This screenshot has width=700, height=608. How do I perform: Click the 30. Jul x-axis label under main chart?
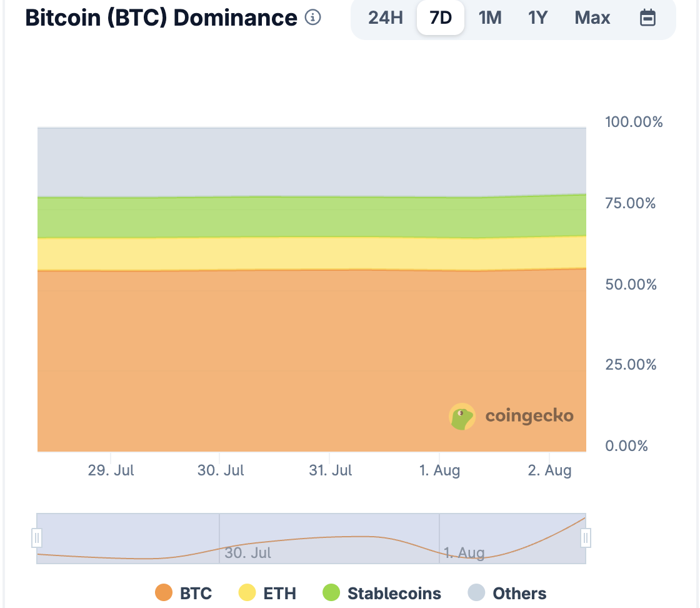coord(221,470)
